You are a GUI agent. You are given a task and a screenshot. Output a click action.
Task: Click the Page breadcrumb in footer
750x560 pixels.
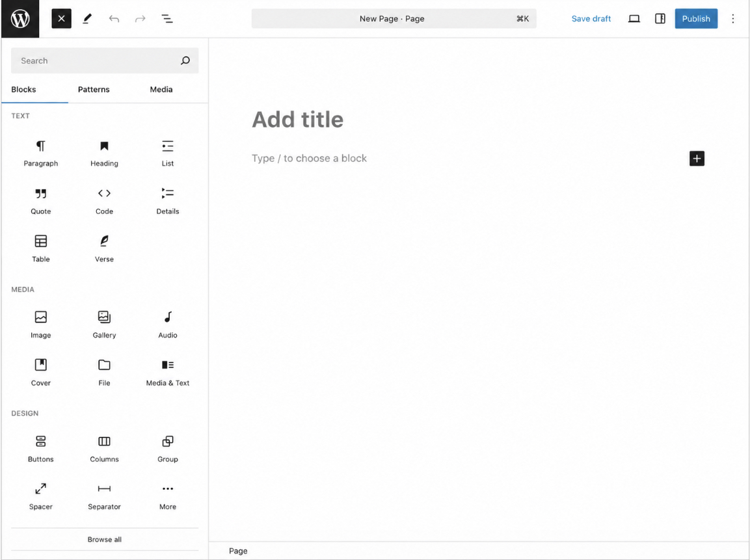pos(238,551)
